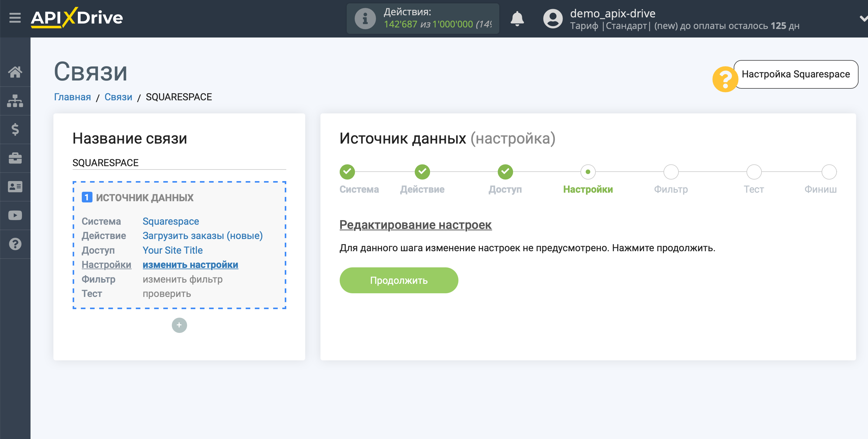Click изменить настройки link
This screenshot has height=439, width=868.
(x=190, y=265)
